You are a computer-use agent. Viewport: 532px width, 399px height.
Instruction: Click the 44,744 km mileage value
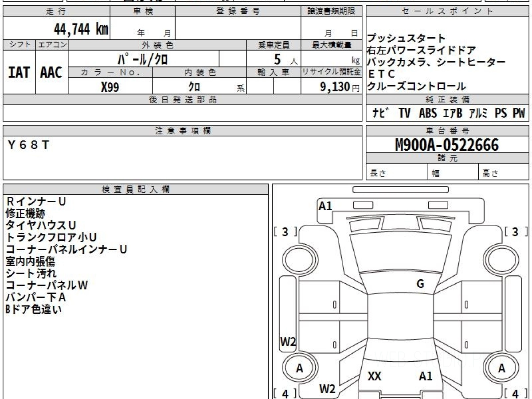pos(81,29)
